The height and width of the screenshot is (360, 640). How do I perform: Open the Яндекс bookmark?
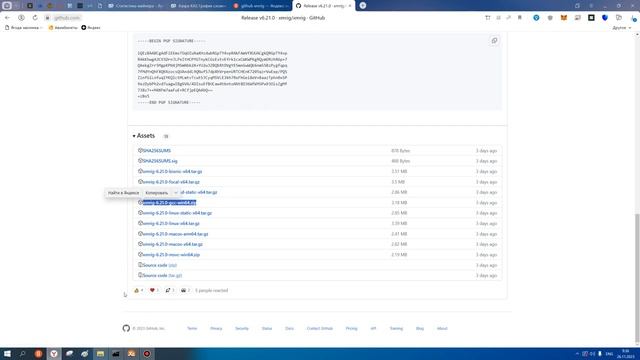coord(91,27)
